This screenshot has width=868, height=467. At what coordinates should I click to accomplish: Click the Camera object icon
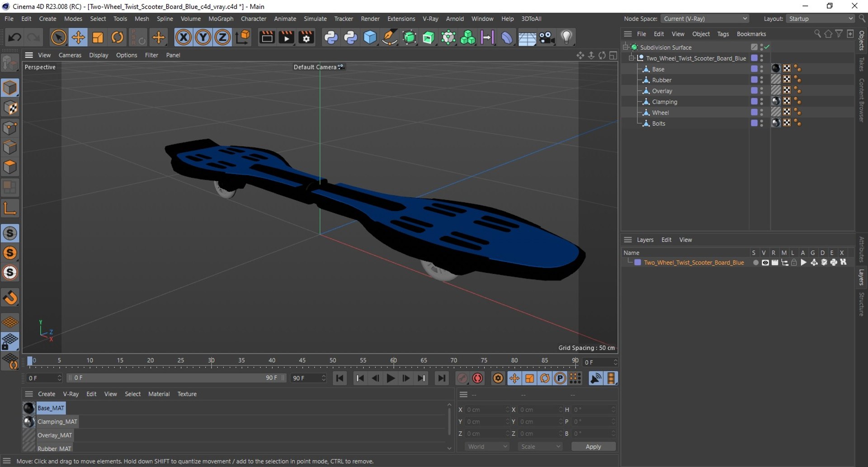tap(547, 38)
